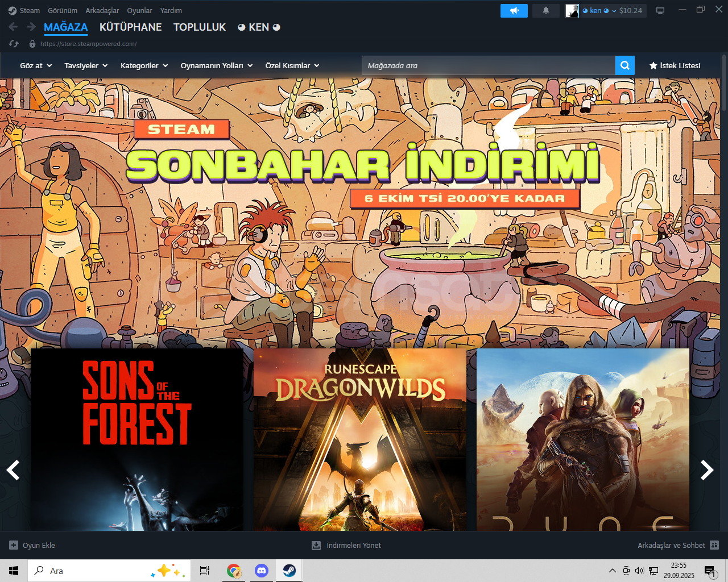This screenshot has height=582, width=728.
Task: Click the Mağazada ara search field
Action: click(x=489, y=65)
